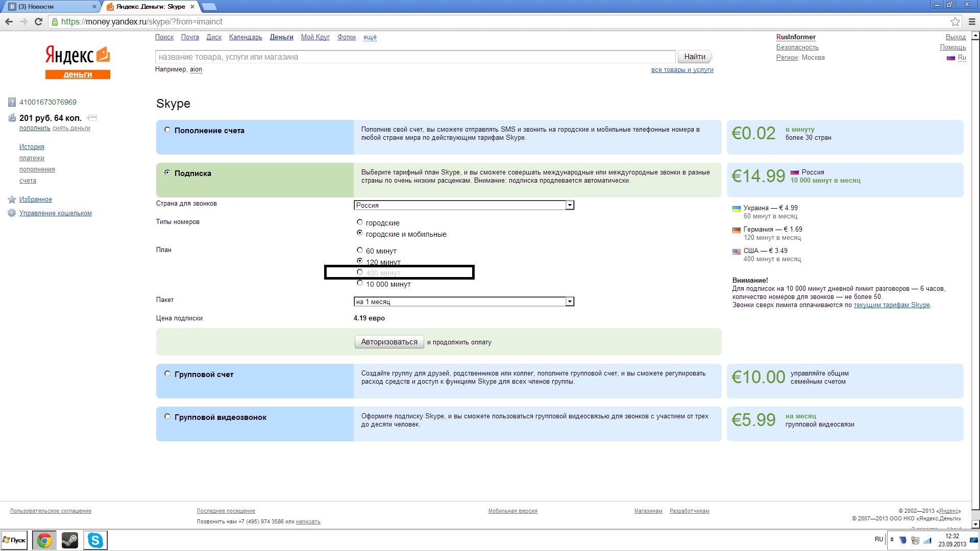
Task: Open Skype from the taskbar
Action: pyautogui.click(x=95, y=540)
